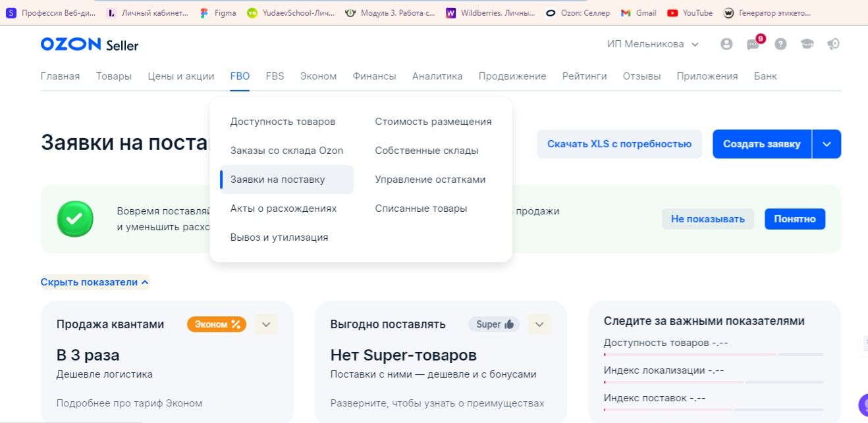Collapse indicators via Скрыть показатели
The image size is (868, 423).
point(95,282)
